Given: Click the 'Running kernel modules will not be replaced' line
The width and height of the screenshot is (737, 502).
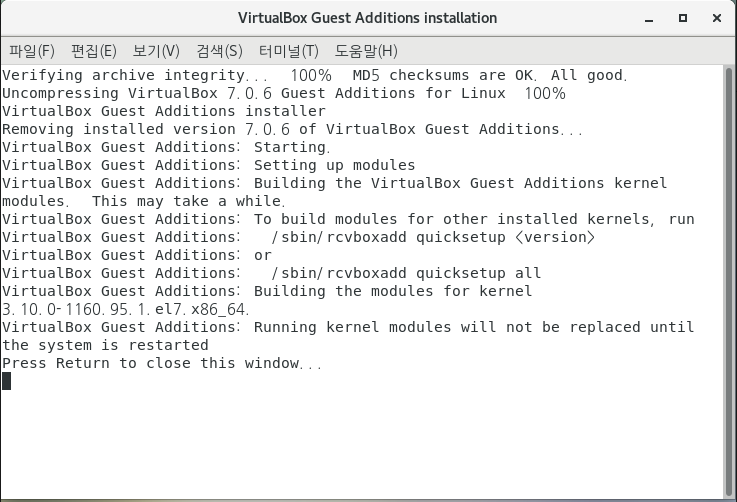Looking at the screenshot, I should tap(348, 327).
